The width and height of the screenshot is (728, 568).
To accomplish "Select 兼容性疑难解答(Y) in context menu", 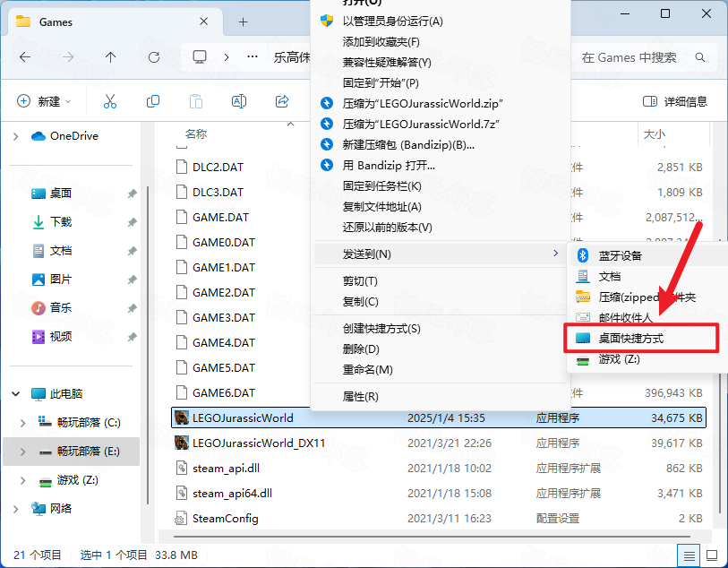I will coord(387,62).
